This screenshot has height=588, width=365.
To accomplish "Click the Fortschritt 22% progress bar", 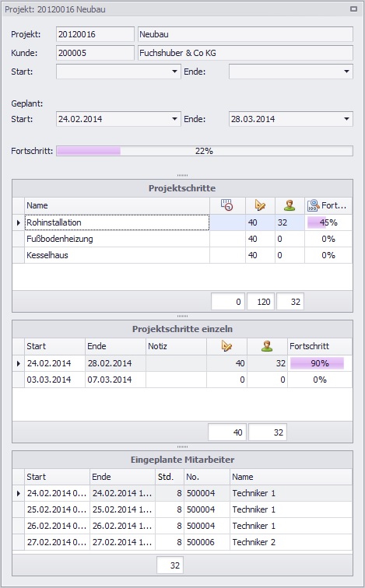I will (205, 151).
